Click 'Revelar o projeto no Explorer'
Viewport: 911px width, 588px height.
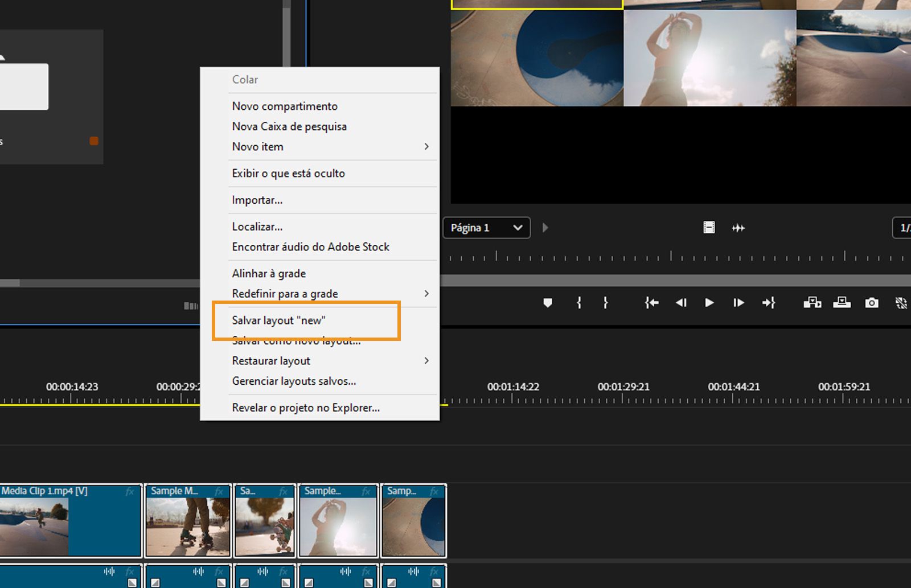[x=305, y=408]
